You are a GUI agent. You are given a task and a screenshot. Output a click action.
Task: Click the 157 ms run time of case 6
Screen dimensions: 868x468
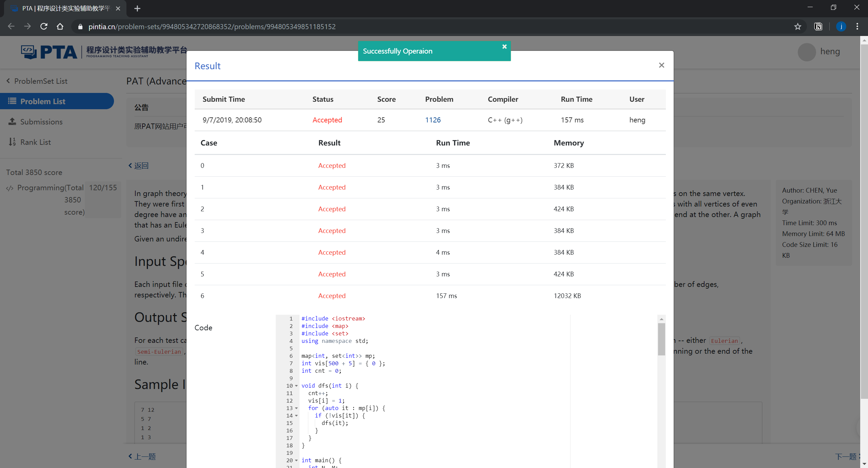tap(446, 296)
